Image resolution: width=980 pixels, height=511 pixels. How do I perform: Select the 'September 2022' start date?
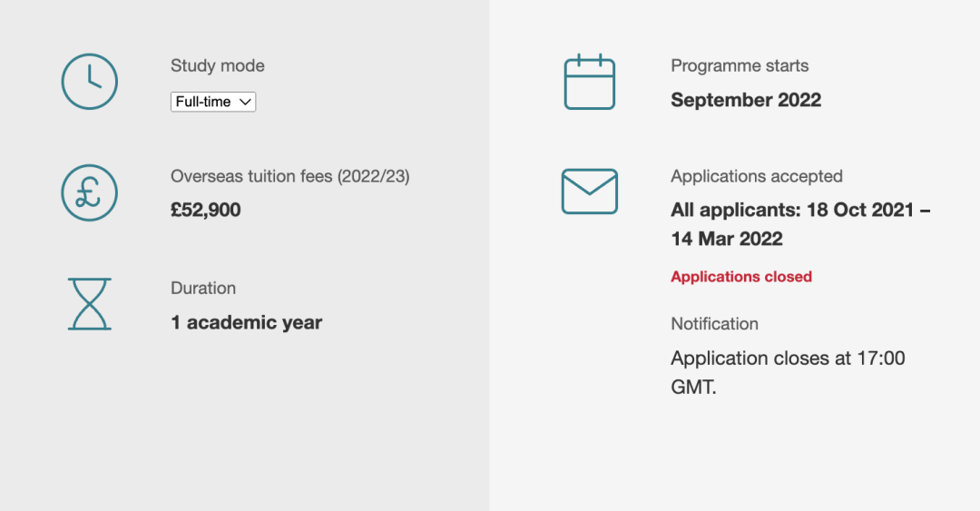pos(746,101)
